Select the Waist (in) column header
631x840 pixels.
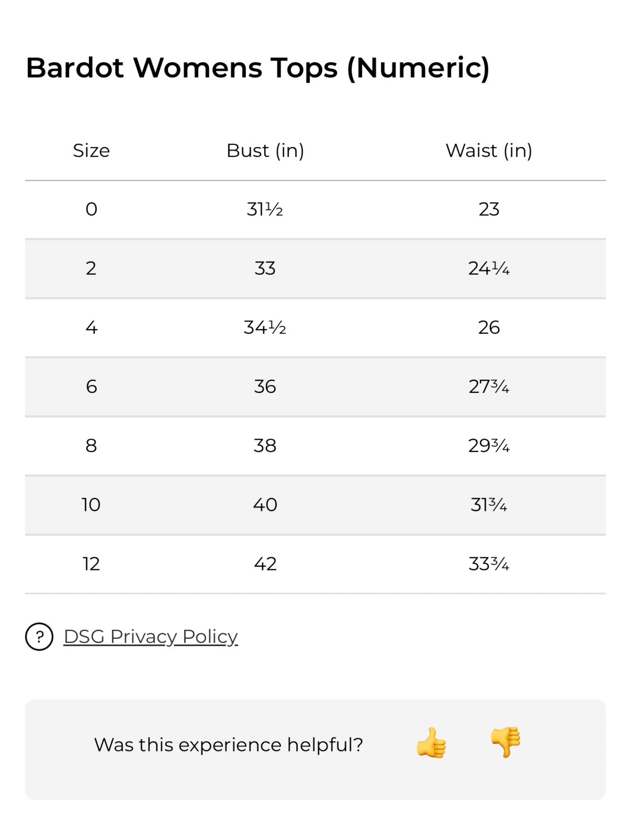point(489,151)
